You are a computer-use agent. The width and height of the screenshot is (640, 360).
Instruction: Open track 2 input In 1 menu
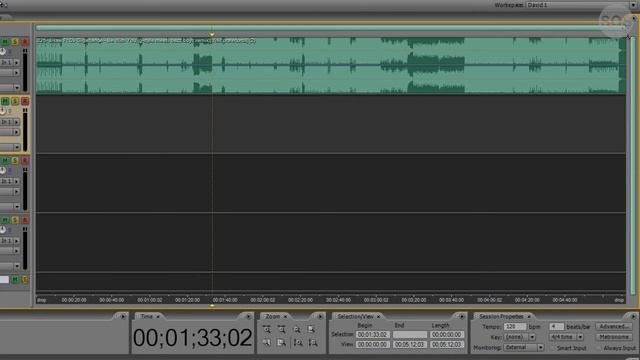10,122
